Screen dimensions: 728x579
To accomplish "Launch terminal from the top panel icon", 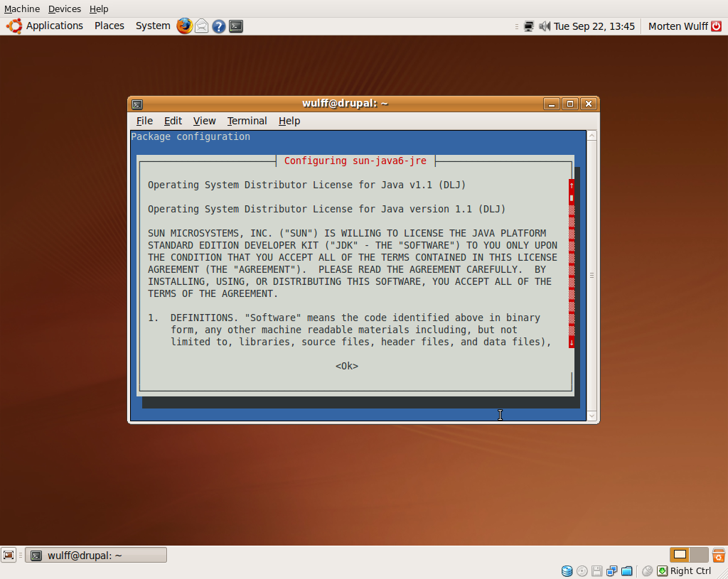I will click(236, 26).
